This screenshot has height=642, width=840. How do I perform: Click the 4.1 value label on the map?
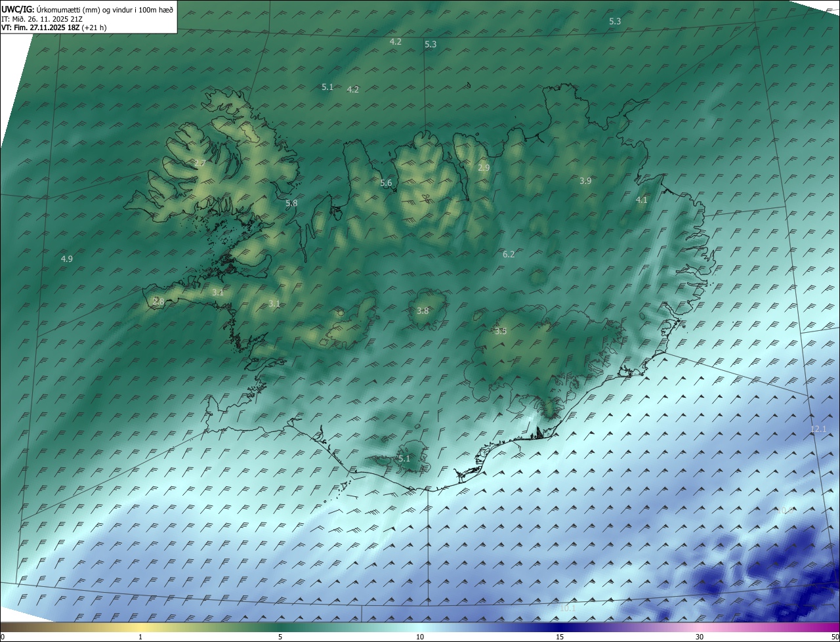point(642,200)
